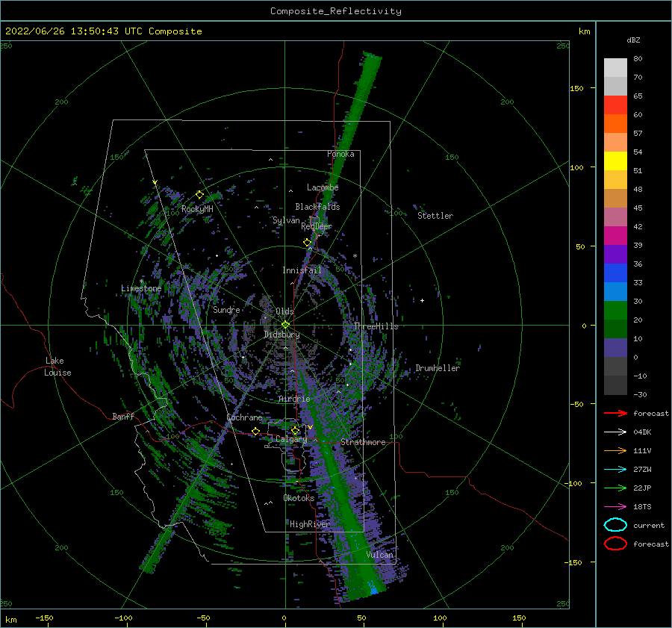
Task: Click the red forecast arrow in legend
Action: [x=615, y=413]
